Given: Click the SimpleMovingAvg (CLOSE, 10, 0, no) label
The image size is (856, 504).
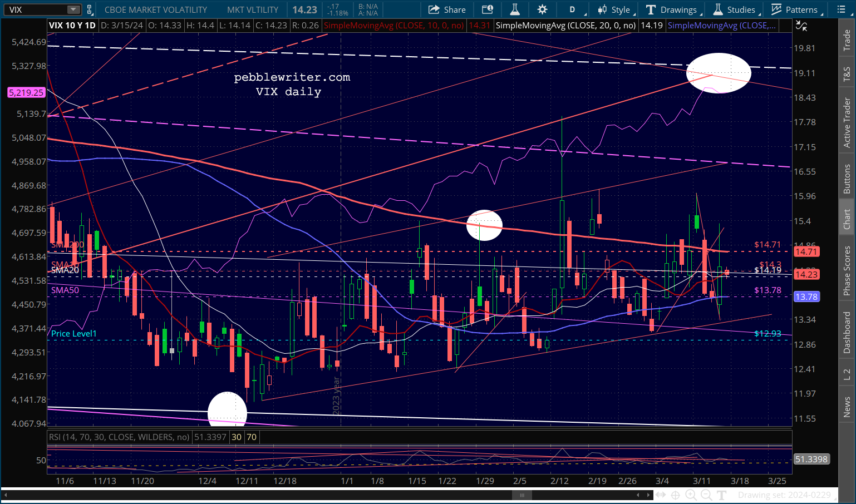Looking at the screenshot, I should [x=393, y=26].
